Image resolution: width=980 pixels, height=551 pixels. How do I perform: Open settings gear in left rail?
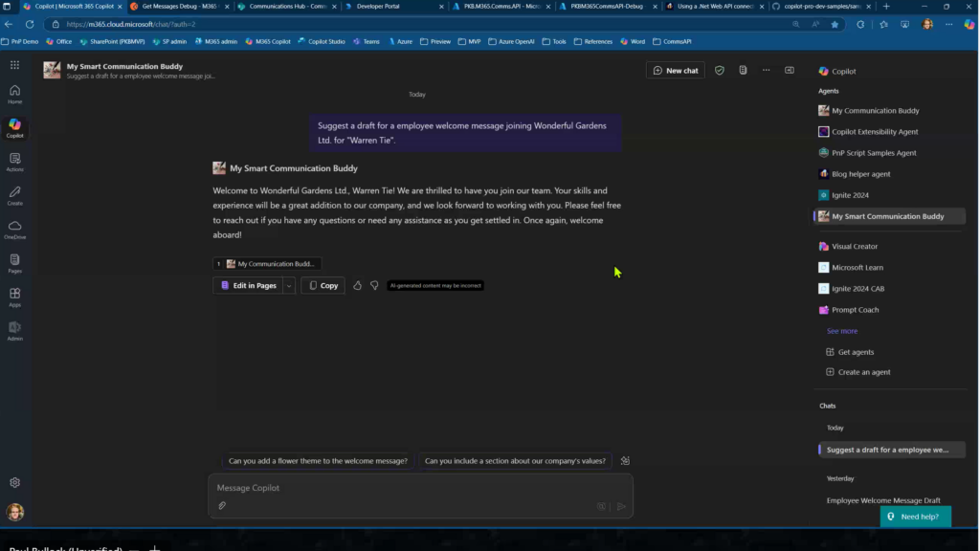(15, 482)
